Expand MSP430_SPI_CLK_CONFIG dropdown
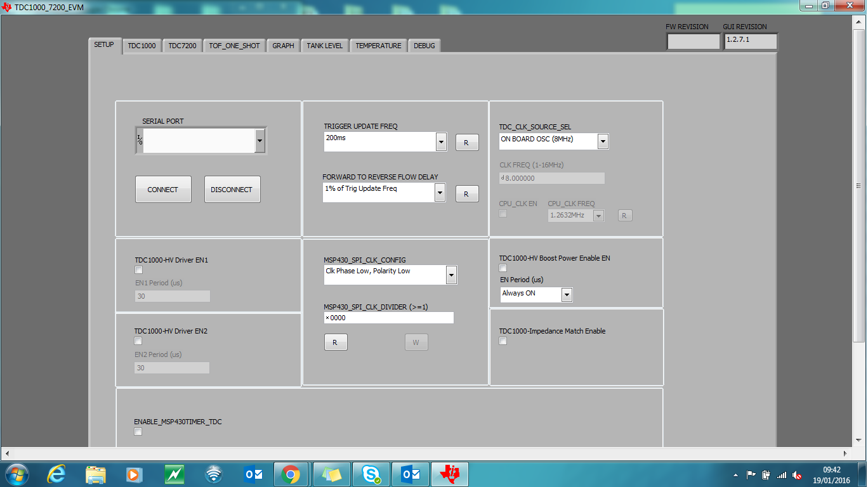The height and width of the screenshot is (487, 868). pos(451,275)
